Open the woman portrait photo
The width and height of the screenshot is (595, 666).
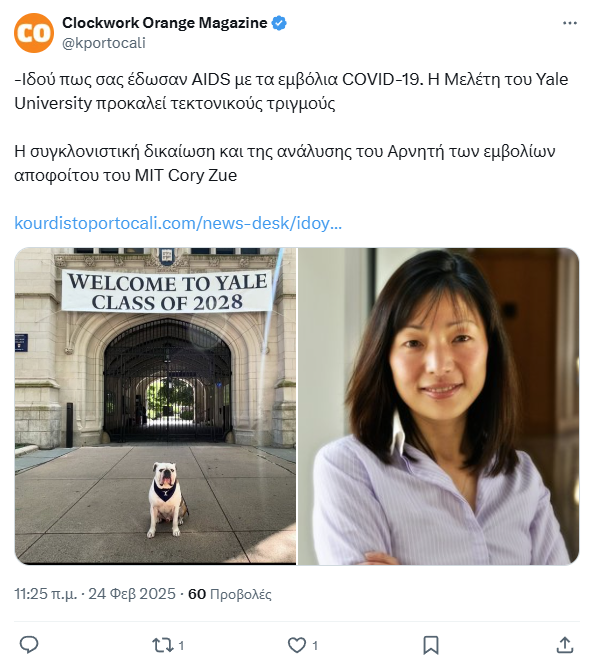(439, 406)
